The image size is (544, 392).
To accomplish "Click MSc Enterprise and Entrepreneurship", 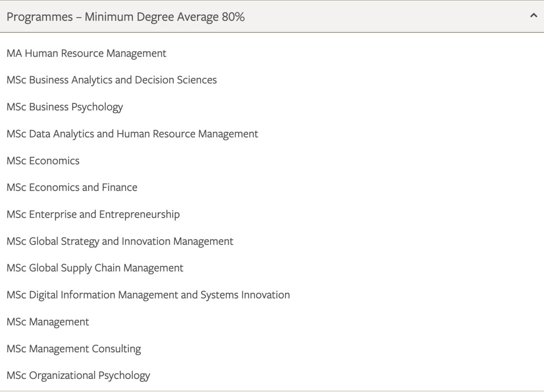I will click(93, 214).
